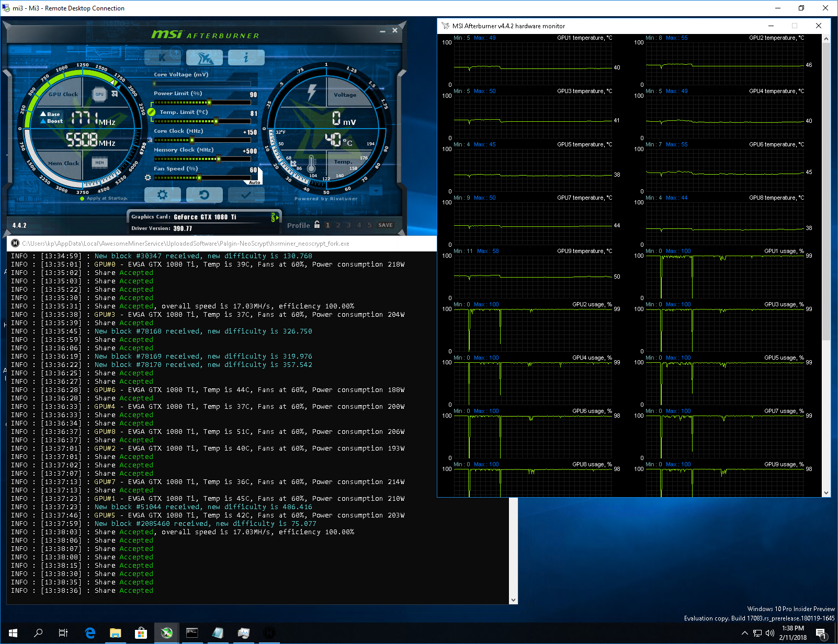Open File Explorer from taskbar

(x=116, y=633)
